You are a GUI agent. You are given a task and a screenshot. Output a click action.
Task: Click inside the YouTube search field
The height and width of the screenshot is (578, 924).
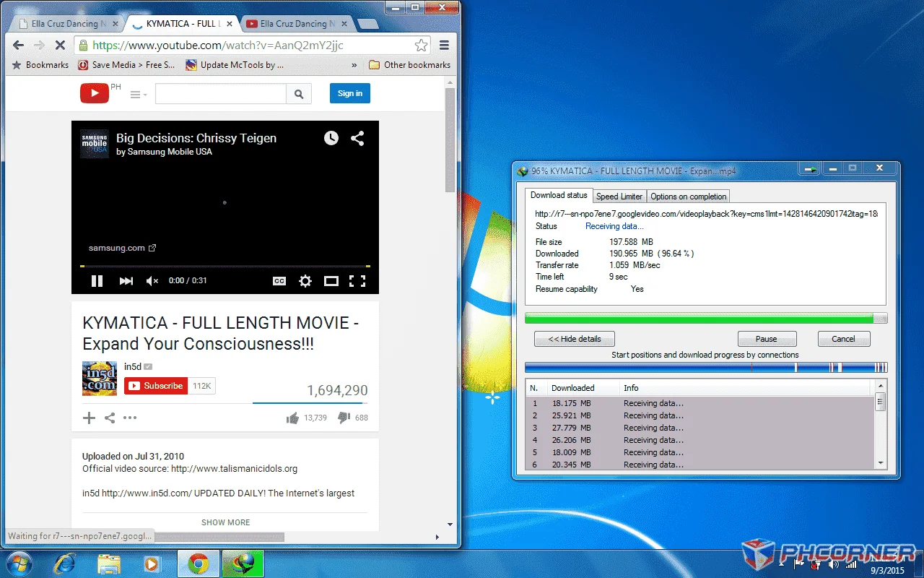[x=221, y=93]
